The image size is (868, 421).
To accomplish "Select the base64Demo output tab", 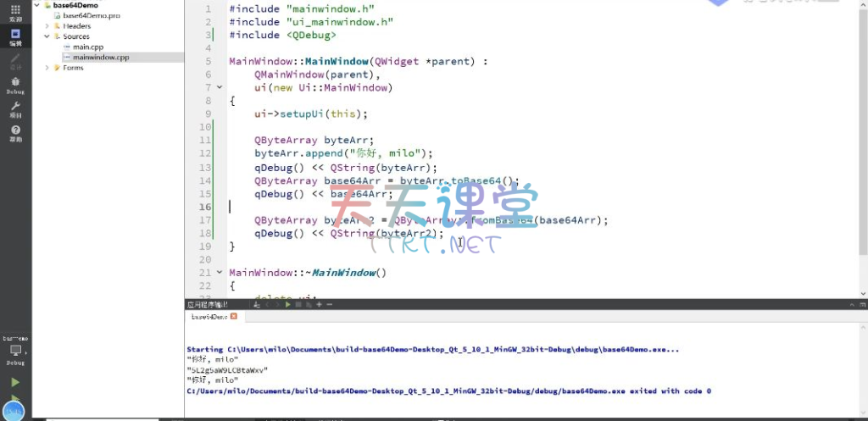I will pos(208,316).
